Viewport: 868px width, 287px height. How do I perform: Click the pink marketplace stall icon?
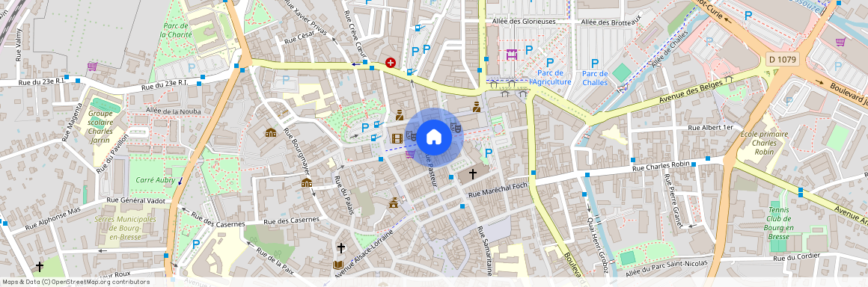tap(512, 54)
